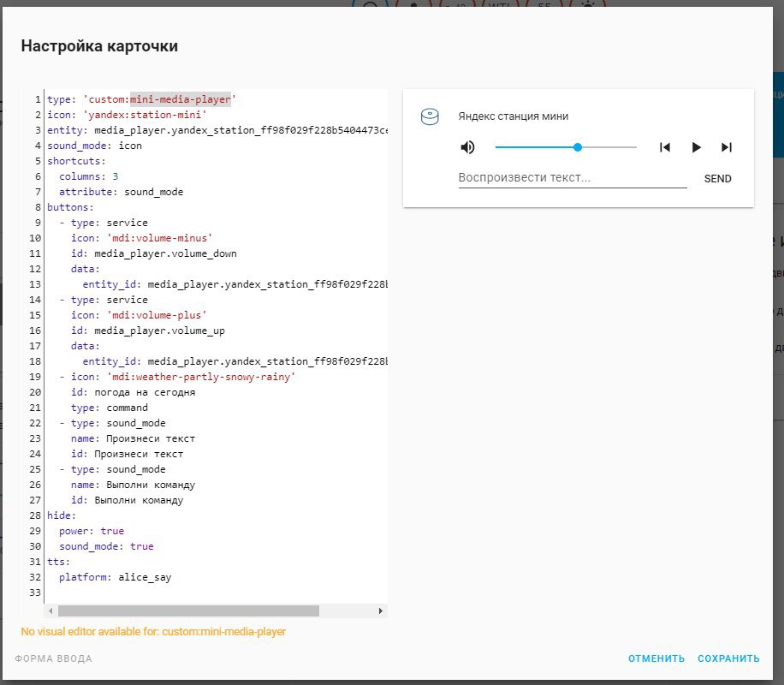784x685 pixels.
Task: Click 'hide:' key on line 28
Action: pyautogui.click(x=62, y=515)
